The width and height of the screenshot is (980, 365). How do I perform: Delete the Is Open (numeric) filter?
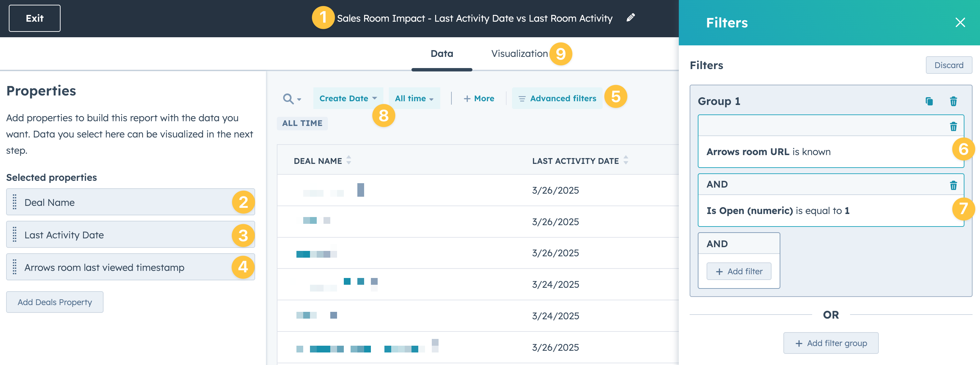pos(953,185)
